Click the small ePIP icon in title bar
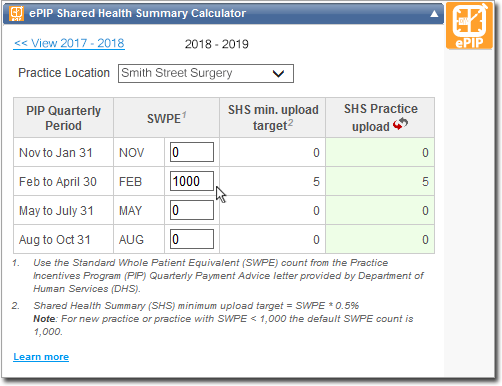Viewport: 502px width, 386px height. click(16, 13)
